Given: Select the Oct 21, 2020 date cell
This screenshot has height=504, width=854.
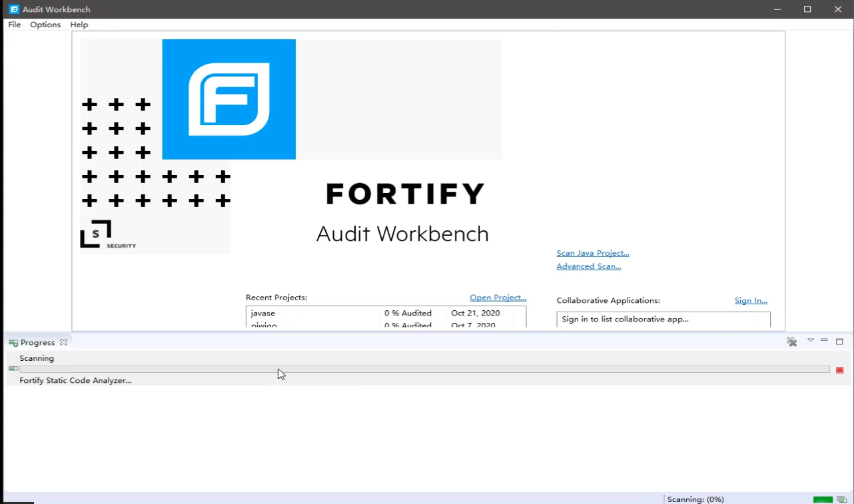Looking at the screenshot, I should click(475, 313).
